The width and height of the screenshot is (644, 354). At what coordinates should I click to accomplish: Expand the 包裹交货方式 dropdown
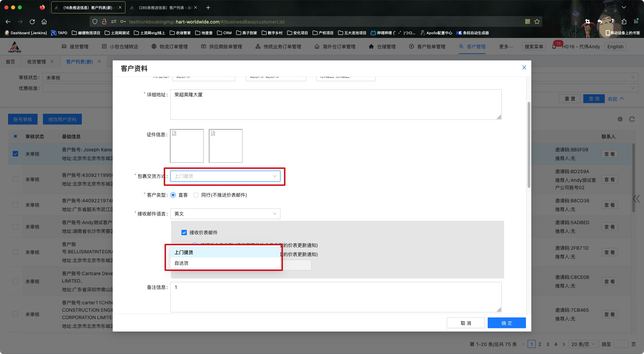tap(225, 176)
